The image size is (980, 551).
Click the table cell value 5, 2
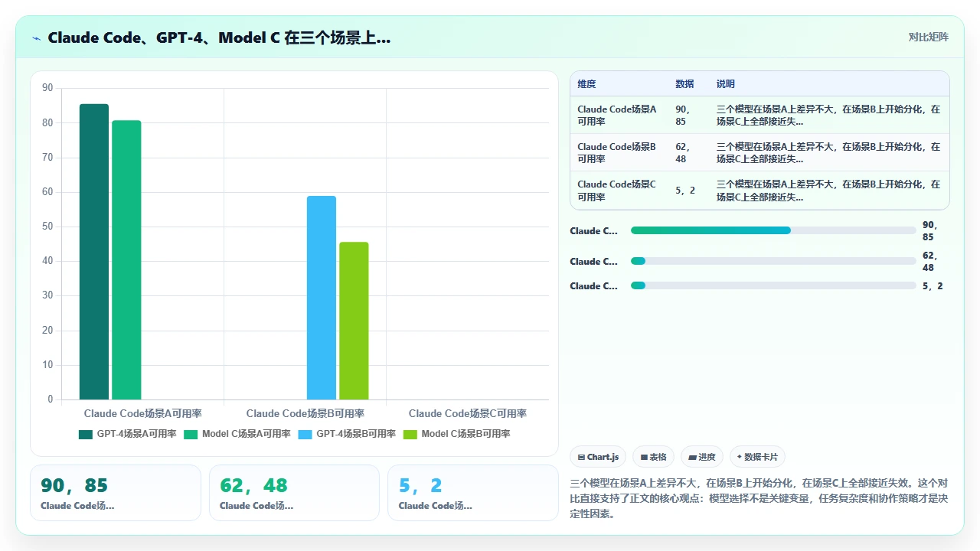(686, 191)
